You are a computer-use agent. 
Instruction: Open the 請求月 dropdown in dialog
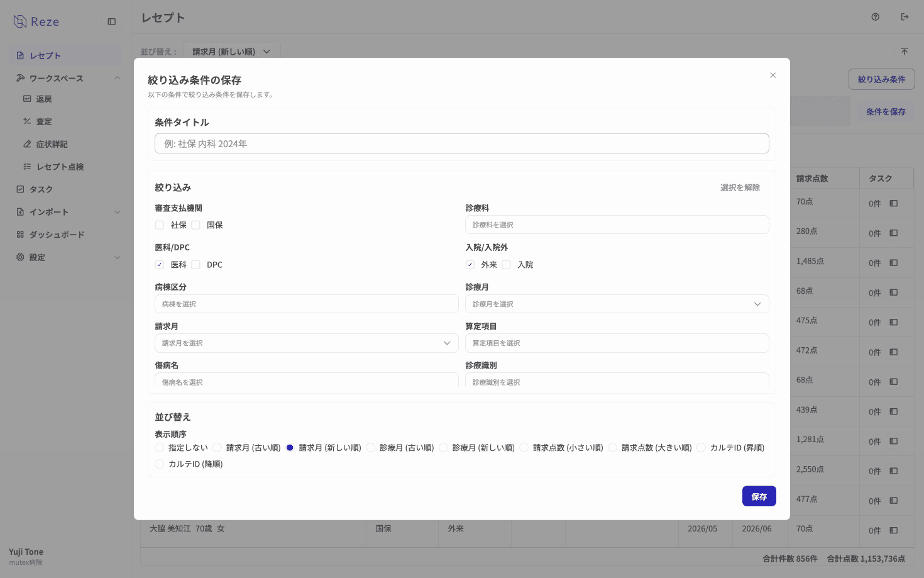pyautogui.click(x=307, y=343)
